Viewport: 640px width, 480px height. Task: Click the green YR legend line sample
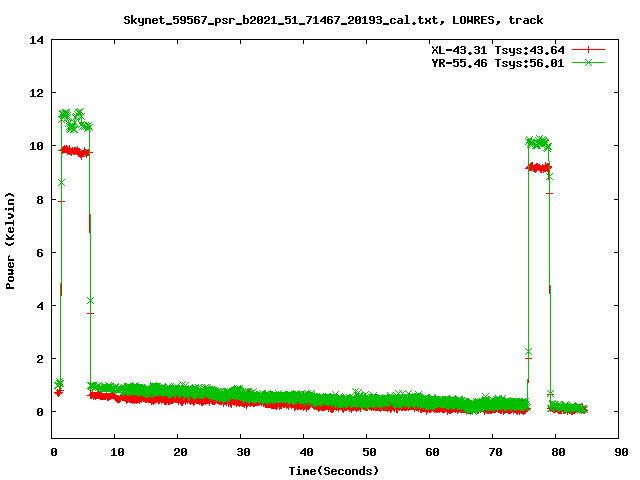(x=588, y=63)
